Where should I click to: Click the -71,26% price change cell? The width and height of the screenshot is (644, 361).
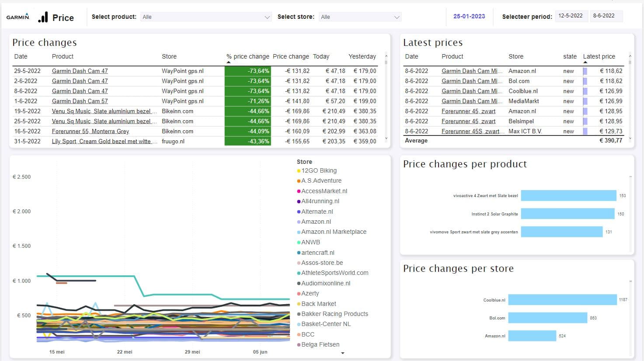pyautogui.click(x=248, y=101)
